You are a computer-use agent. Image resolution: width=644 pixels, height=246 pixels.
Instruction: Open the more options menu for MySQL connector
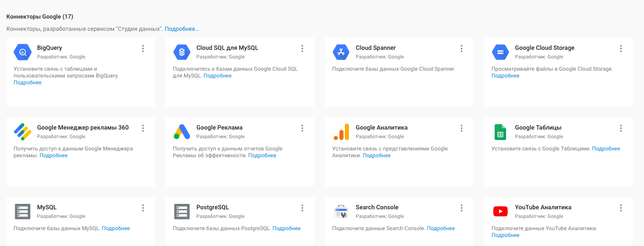143,208
